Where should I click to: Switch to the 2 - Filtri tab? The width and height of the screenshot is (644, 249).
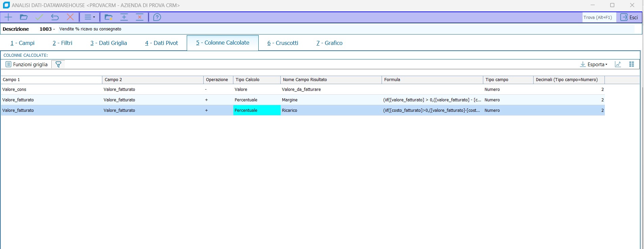[62, 43]
